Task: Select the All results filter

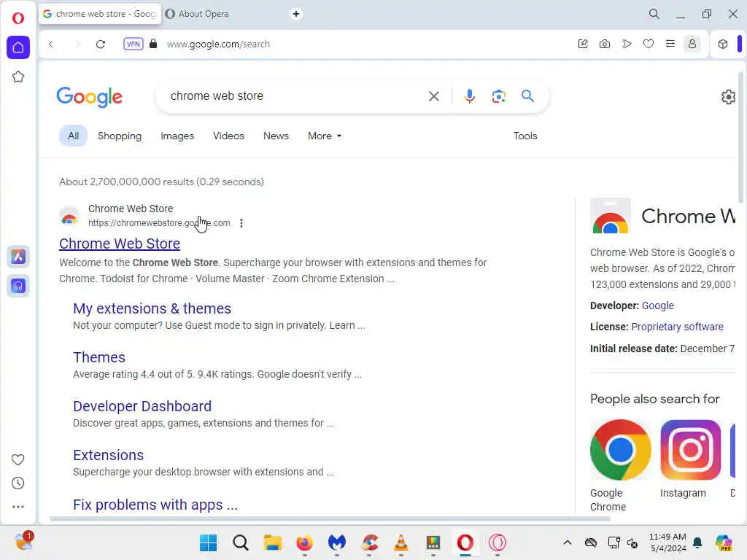Action: tap(74, 136)
